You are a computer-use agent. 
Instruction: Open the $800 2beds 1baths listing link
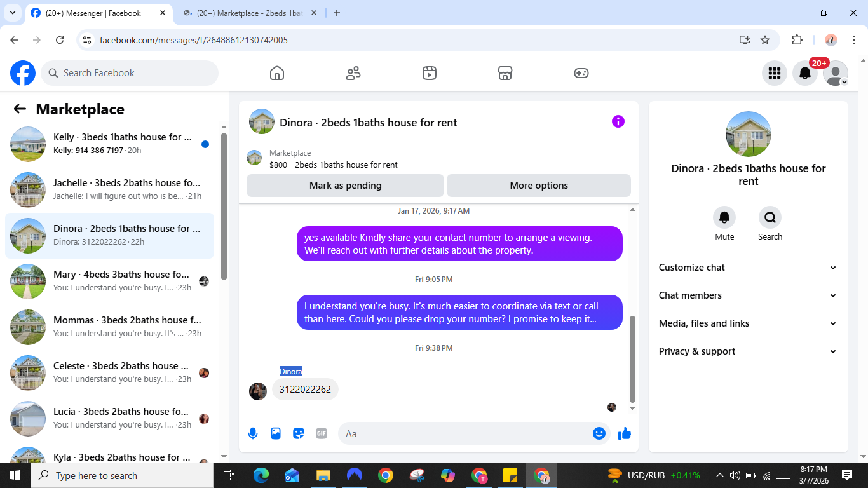click(x=334, y=165)
